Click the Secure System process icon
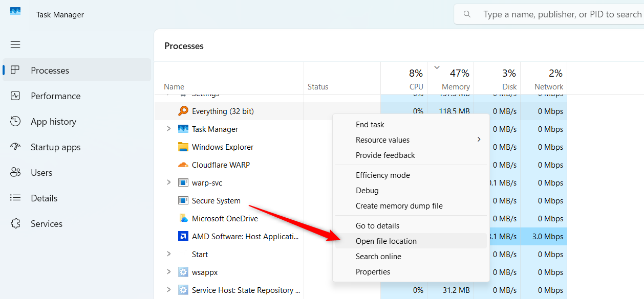The height and width of the screenshot is (299, 644). click(x=183, y=200)
